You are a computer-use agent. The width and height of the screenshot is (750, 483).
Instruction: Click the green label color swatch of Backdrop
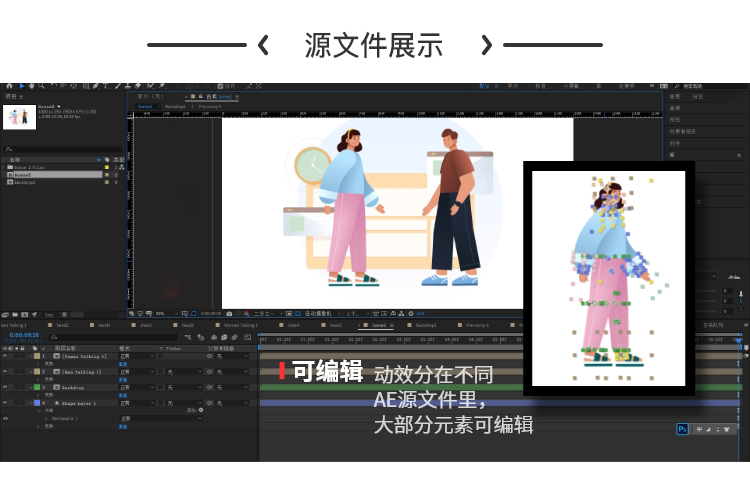tap(37, 387)
